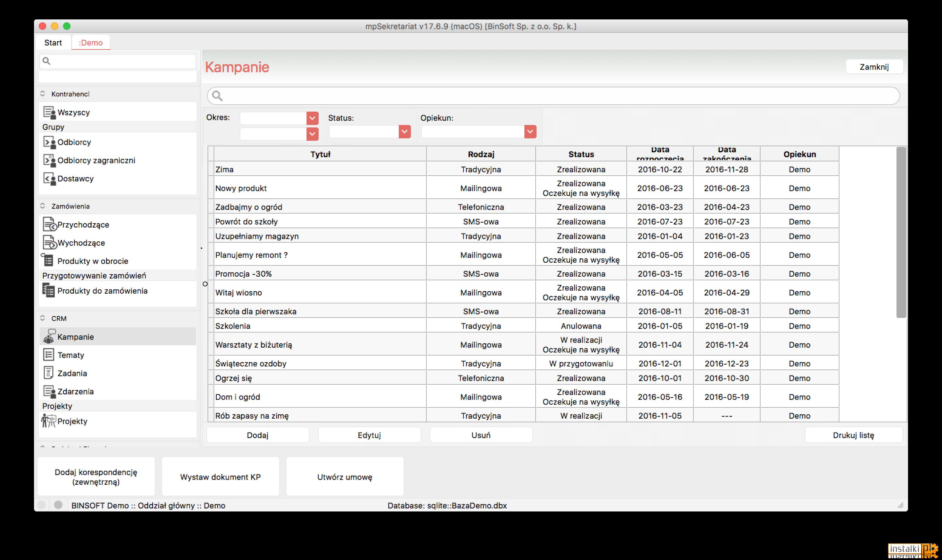Click the Drukuj listę button

point(853,435)
